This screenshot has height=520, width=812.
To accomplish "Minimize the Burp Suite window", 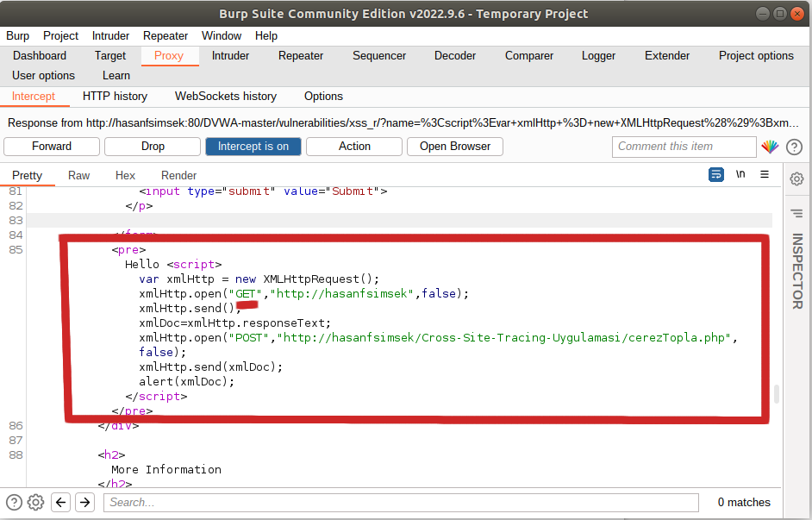I will click(762, 14).
